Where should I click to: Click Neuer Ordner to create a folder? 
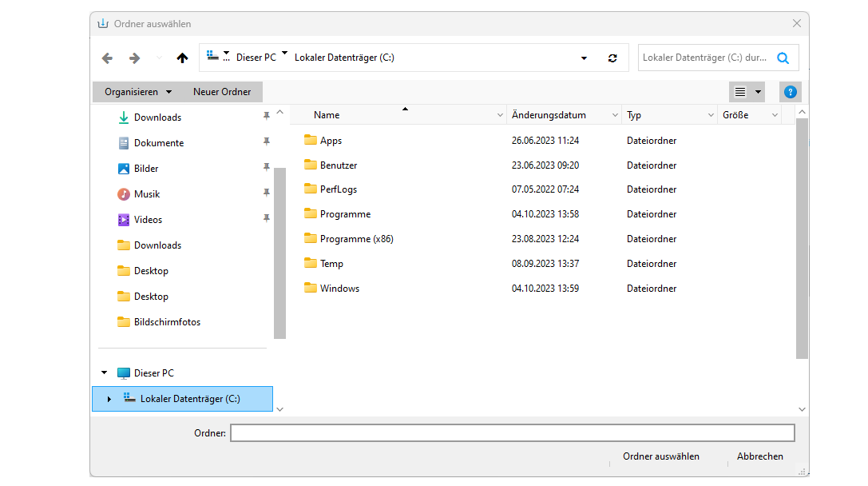[x=222, y=92]
